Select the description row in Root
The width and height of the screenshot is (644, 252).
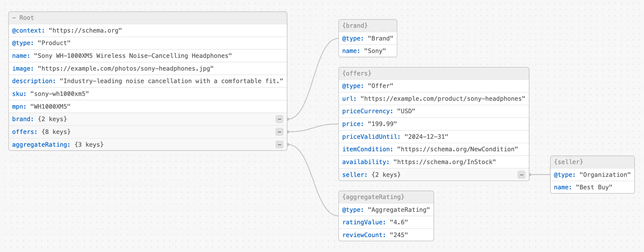click(148, 81)
